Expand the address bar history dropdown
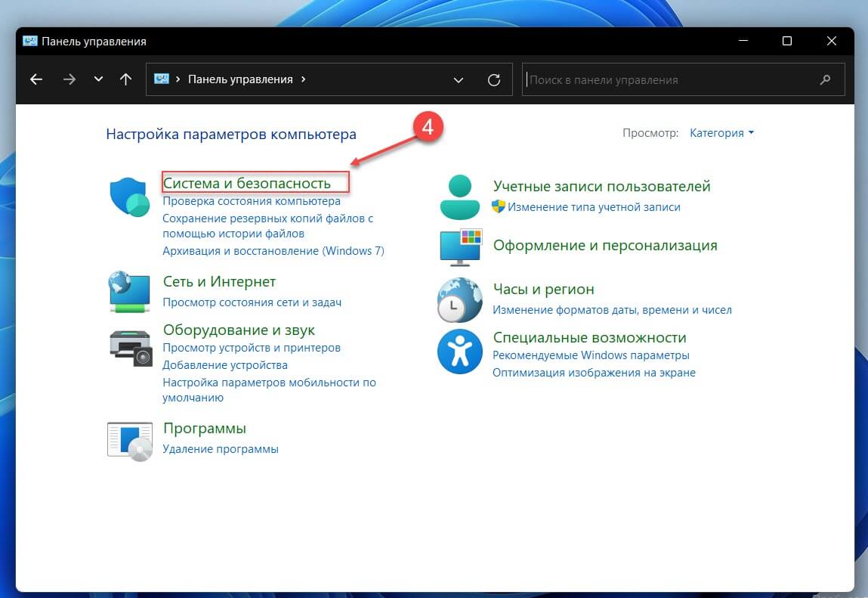 459,80
